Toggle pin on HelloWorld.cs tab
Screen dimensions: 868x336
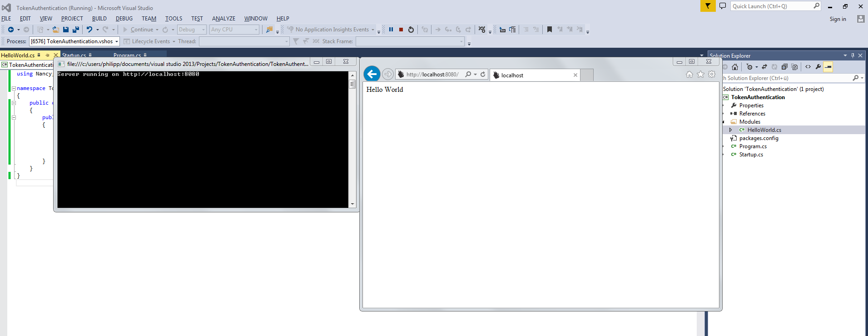(47, 55)
